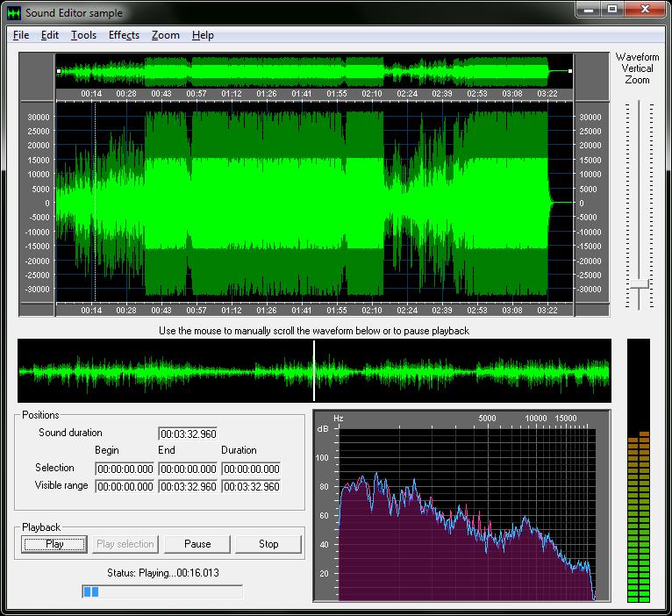Open the Effects menu
Screen dimensions: 672x616
coord(124,35)
